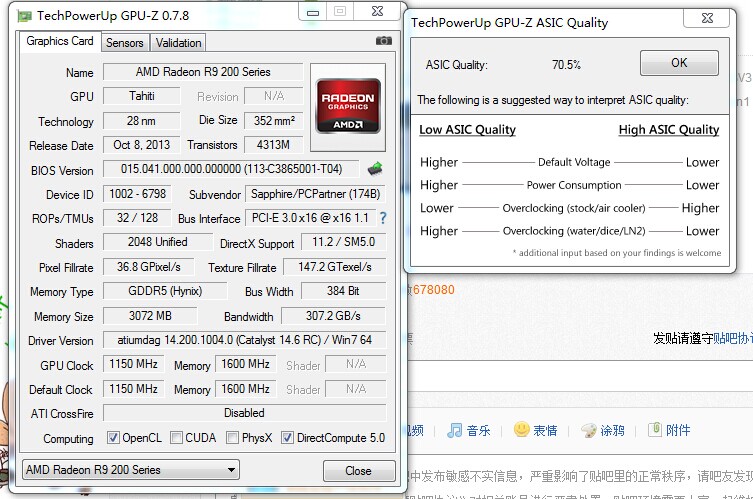Screen dimensions: 753x499
Task: Click the Name field AMD Radeon R9 200 Series
Action: coord(203,72)
